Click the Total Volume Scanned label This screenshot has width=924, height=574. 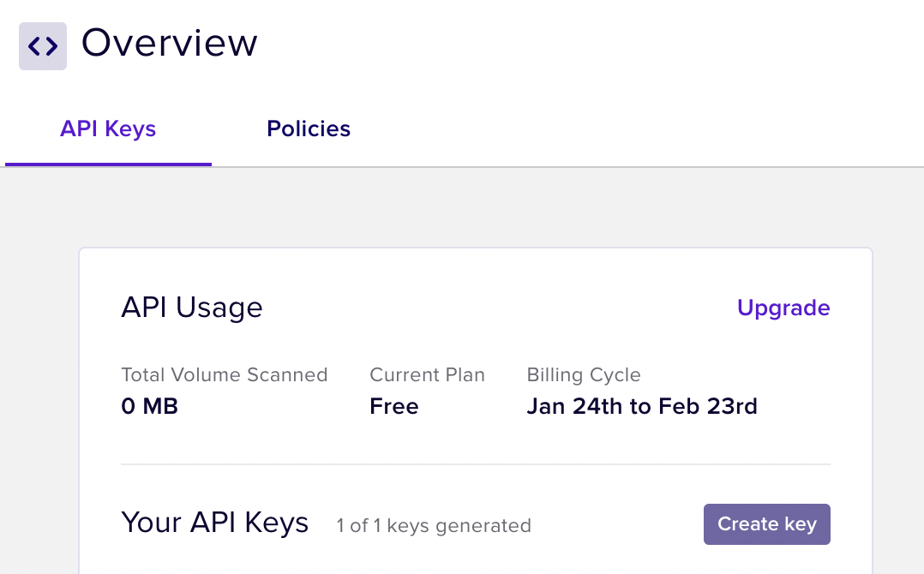(225, 375)
